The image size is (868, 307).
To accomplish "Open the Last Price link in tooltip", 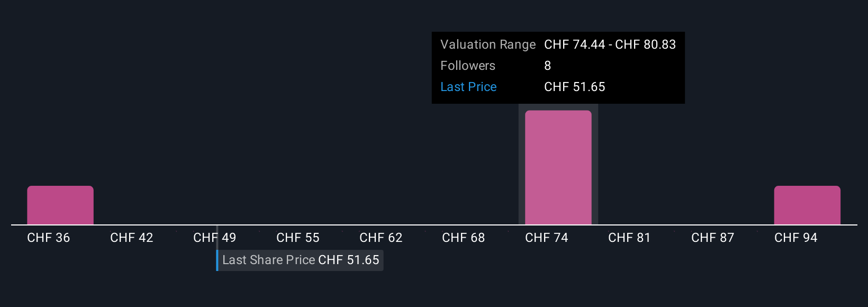I will (468, 87).
